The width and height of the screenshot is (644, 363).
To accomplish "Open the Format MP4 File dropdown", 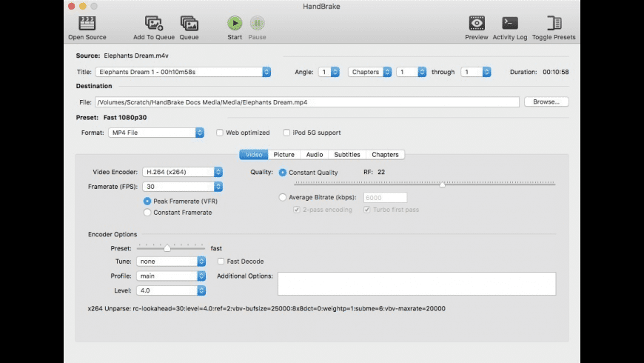I will click(155, 133).
